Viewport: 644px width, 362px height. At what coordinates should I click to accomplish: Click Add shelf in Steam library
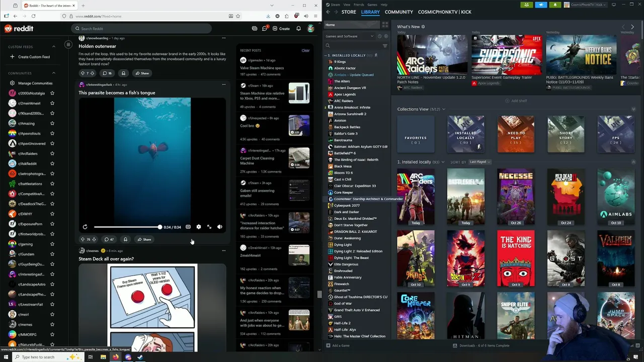point(516,101)
